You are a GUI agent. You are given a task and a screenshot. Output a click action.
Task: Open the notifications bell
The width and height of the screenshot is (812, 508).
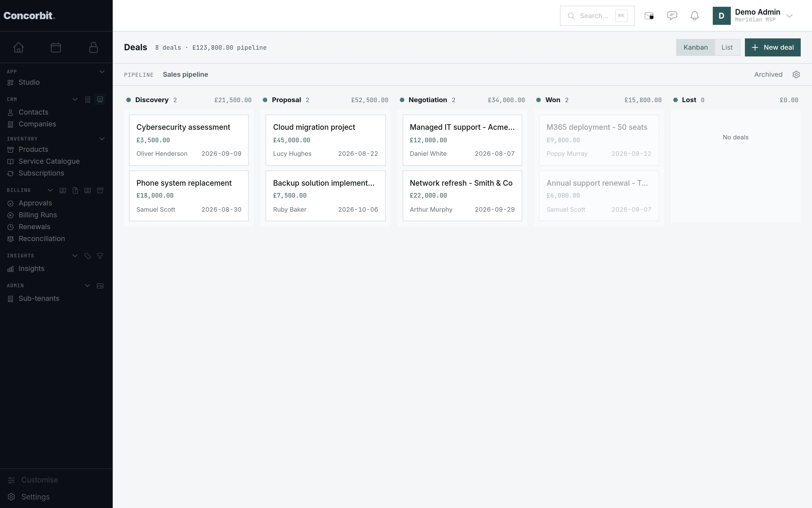pos(694,16)
